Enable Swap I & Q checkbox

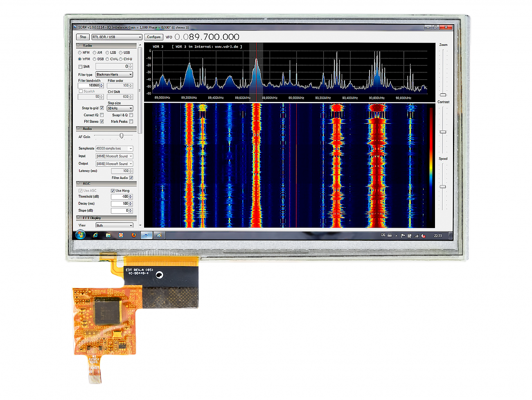pos(131,115)
